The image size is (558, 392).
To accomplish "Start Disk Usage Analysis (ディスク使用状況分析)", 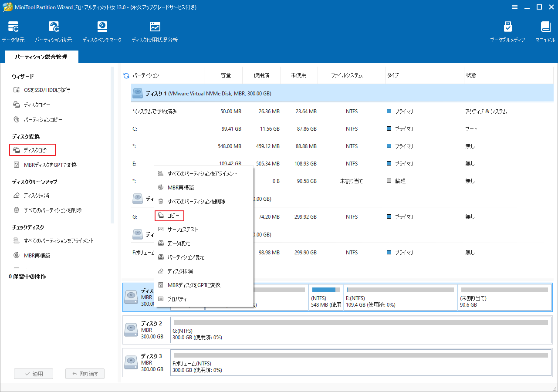I will tap(155, 30).
